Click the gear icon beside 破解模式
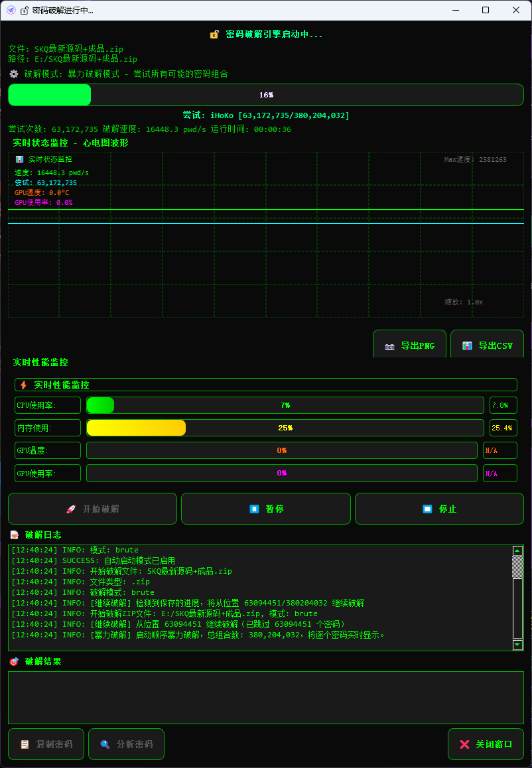This screenshot has height=768, width=532. tap(14, 74)
